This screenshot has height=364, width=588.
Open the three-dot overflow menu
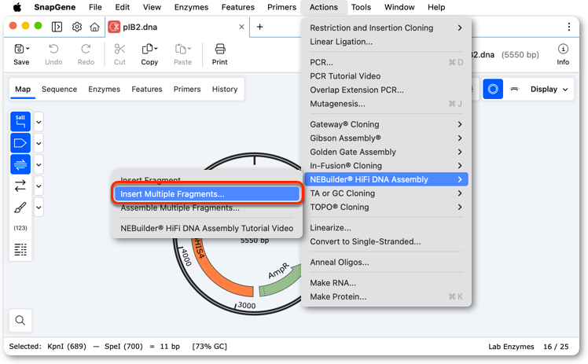[x=569, y=27]
